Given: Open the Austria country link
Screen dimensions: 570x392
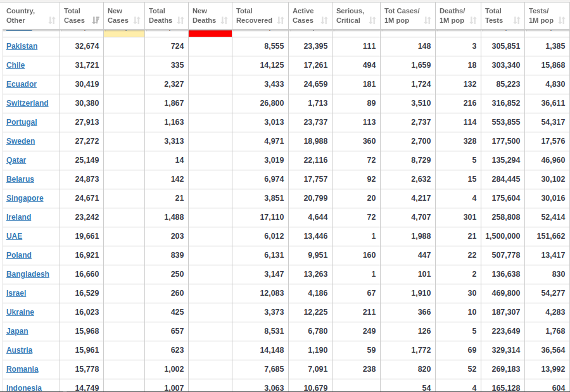Looking at the screenshot, I should [x=19, y=350].
